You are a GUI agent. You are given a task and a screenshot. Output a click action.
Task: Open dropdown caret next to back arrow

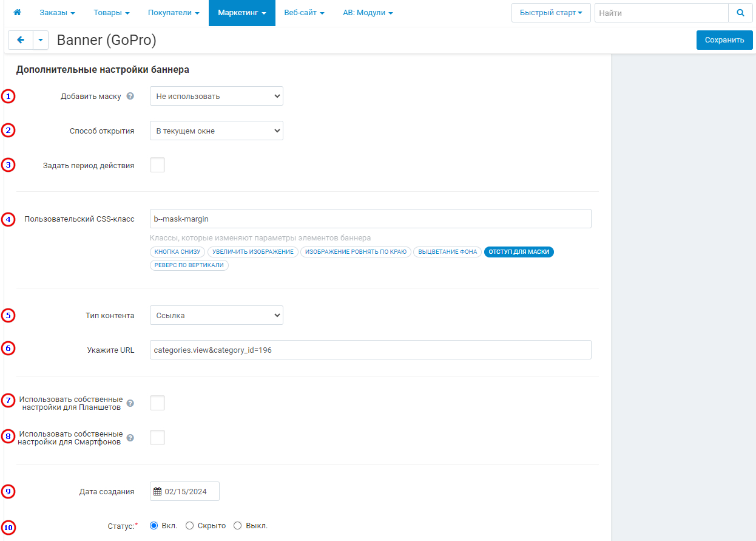[40, 40]
